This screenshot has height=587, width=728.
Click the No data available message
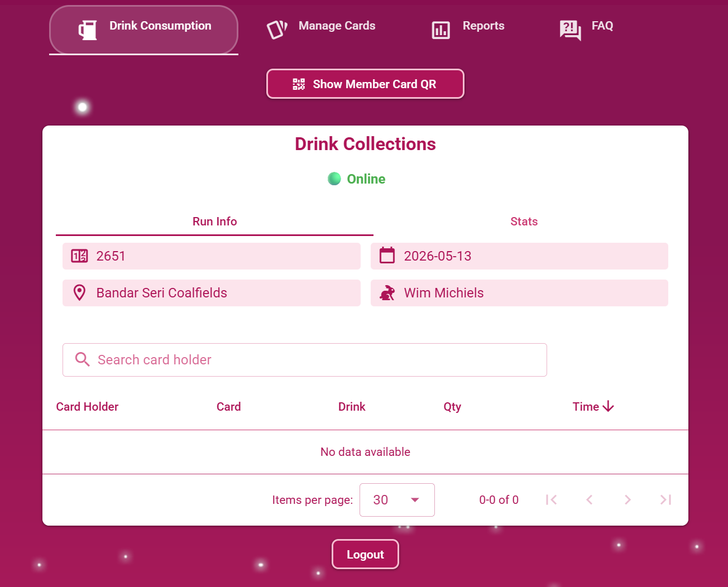click(x=365, y=452)
